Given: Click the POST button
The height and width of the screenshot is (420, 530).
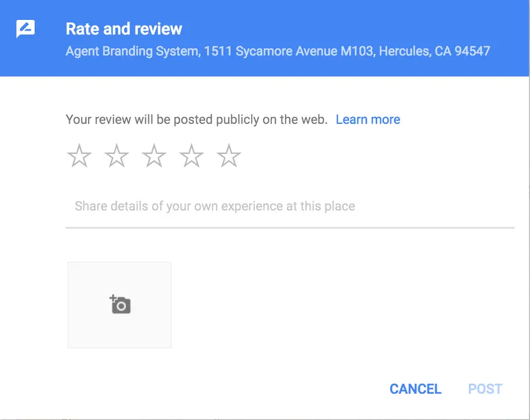Looking at the screenshot, I should (x=485, y=389).
